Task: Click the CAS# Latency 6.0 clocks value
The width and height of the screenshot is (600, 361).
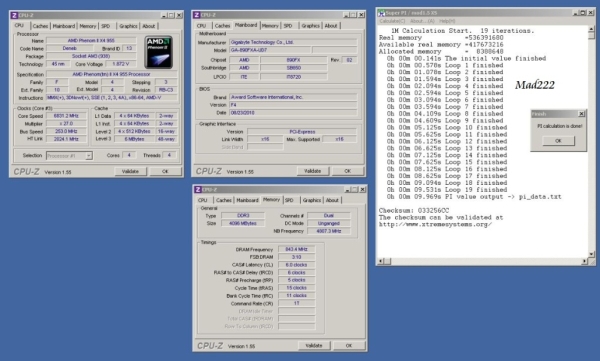Action: (x=297, y=265)
